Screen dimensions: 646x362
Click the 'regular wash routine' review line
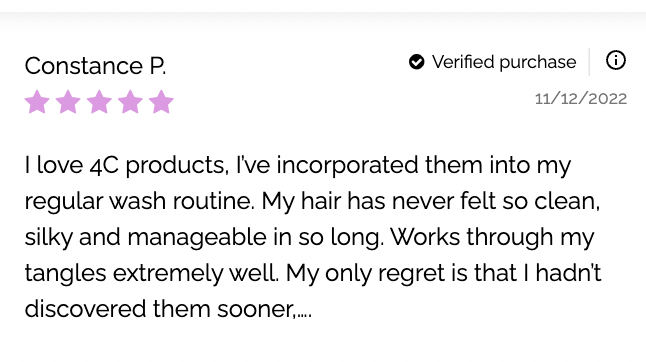click(x=312, y=201)
